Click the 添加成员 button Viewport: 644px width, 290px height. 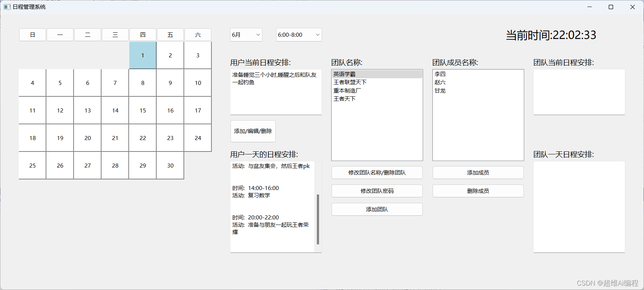[x=478, y=173]
